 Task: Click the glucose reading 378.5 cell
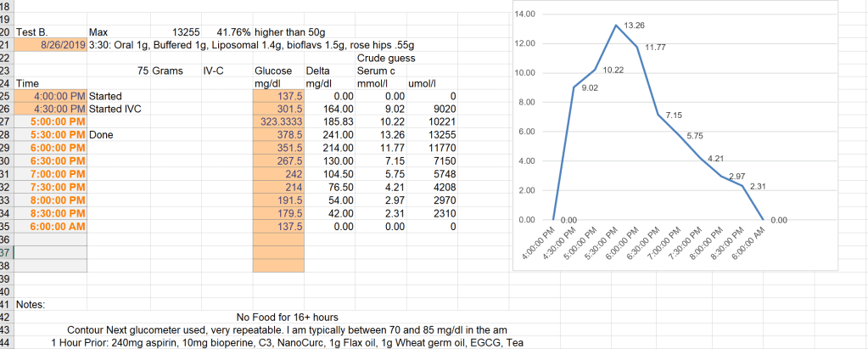click(x=278, y=134)
